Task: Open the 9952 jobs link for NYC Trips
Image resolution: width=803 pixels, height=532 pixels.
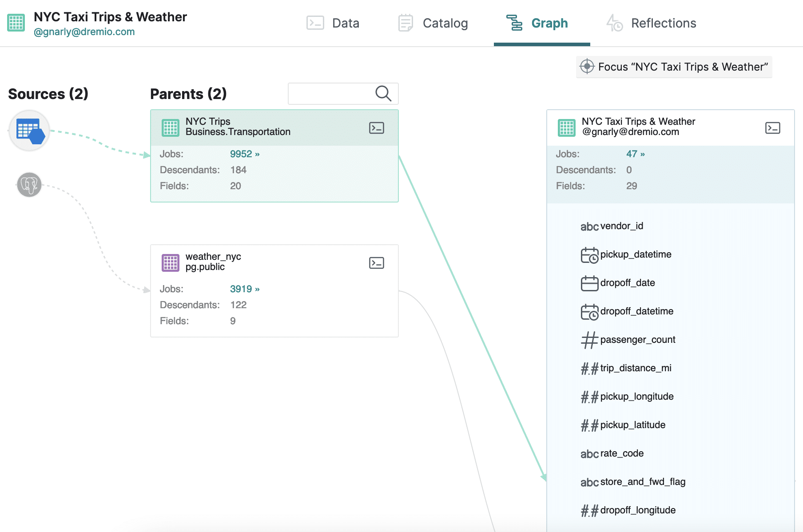Action: (x=244, y=154)
